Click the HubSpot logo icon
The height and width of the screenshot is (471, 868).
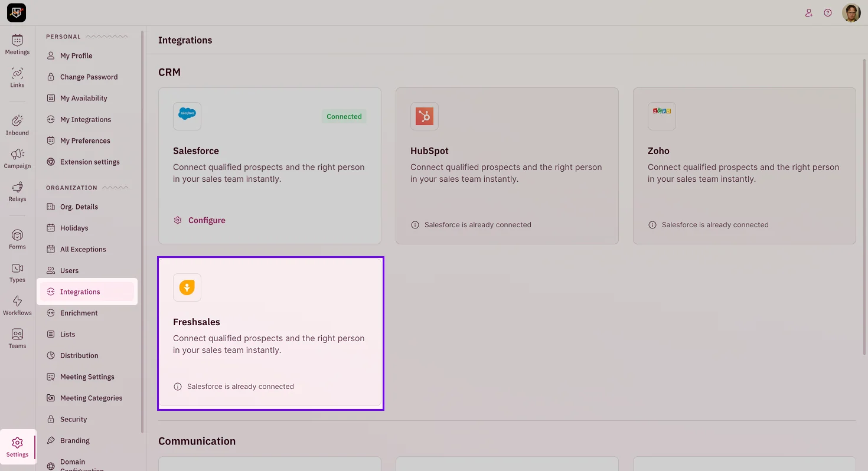coord(425,116)
